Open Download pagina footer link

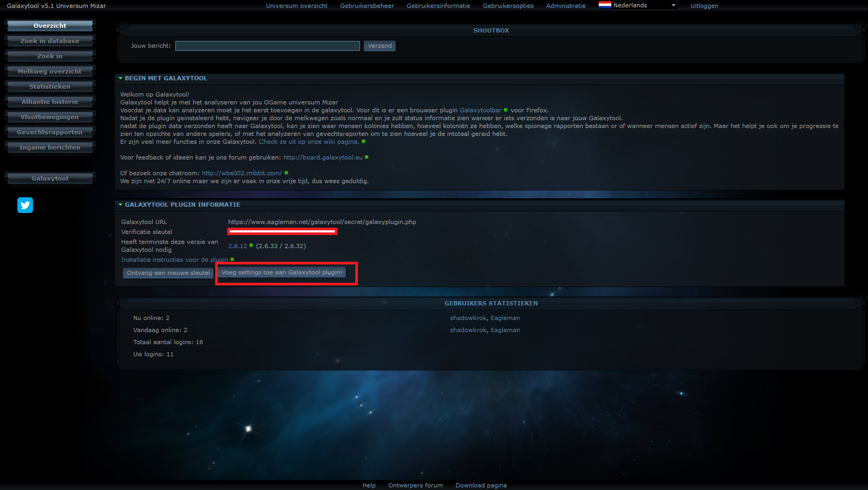(x=481, y=485)
